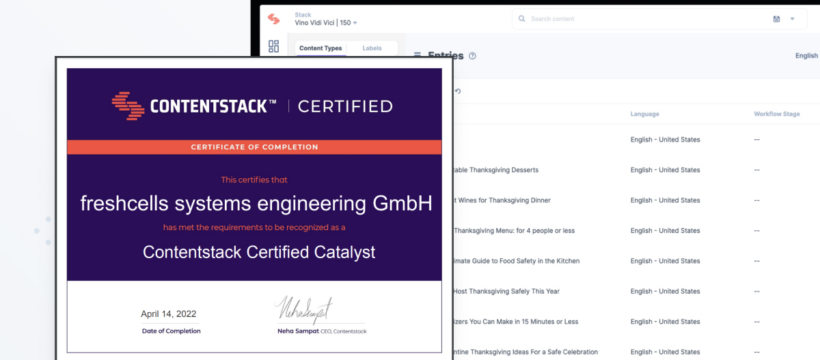This screenshot has width=820, height=360.
Task: Click the refresh icon above the entries table
Action: click(x=458, y=91)
